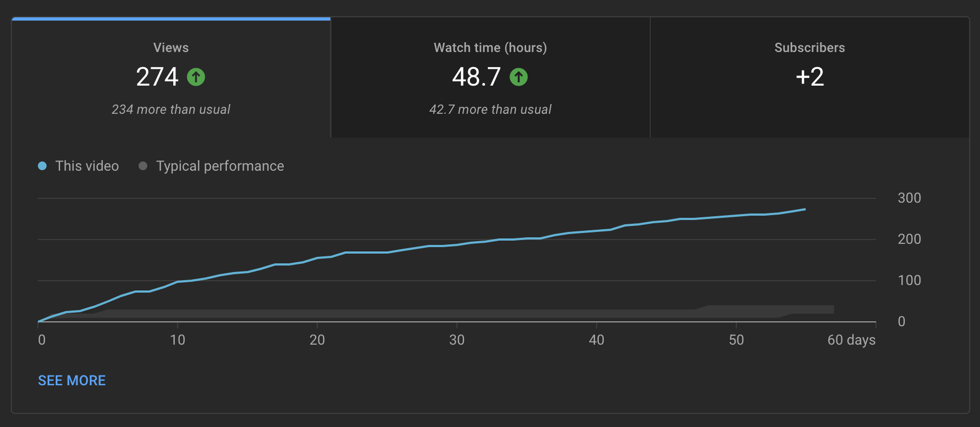
Task: Toggle the This video legend label
Action: pyautogui.click(x=87, y=166)
